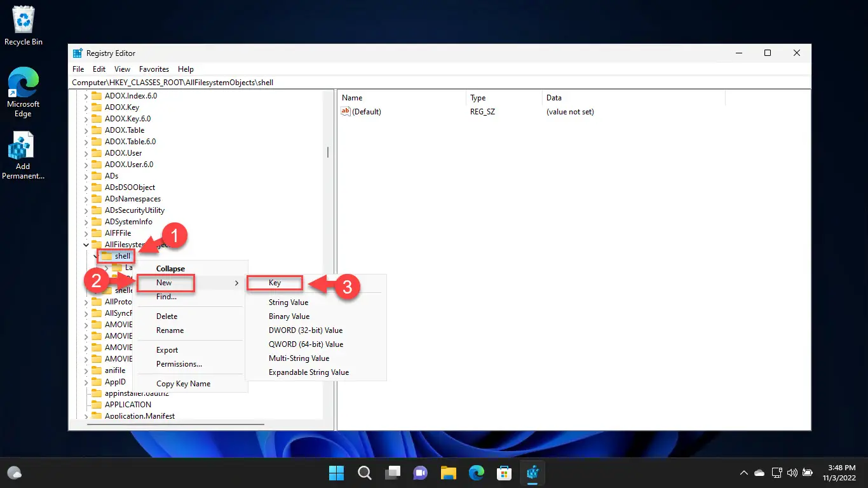Click the (Default) string value icon
The width and height of the screenshot is (868, 488).
click(346, 111)
